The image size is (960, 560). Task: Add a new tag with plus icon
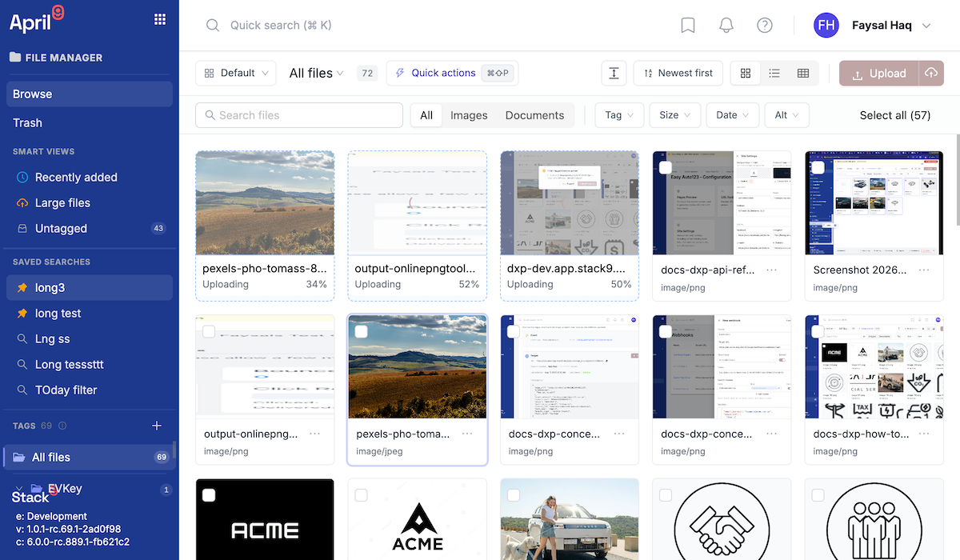coord(157,426)
